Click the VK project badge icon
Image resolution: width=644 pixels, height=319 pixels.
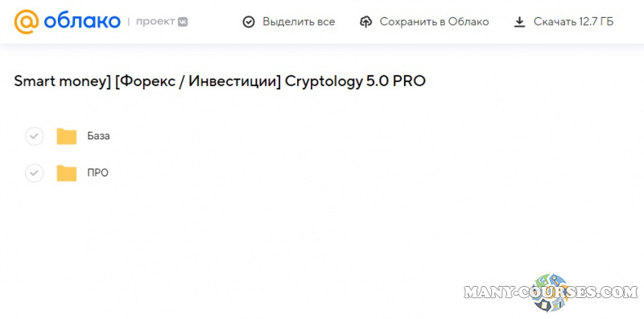tap(183, 23)
